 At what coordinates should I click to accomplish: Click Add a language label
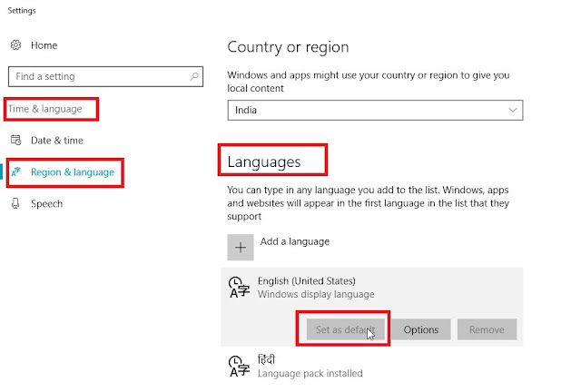295,241
